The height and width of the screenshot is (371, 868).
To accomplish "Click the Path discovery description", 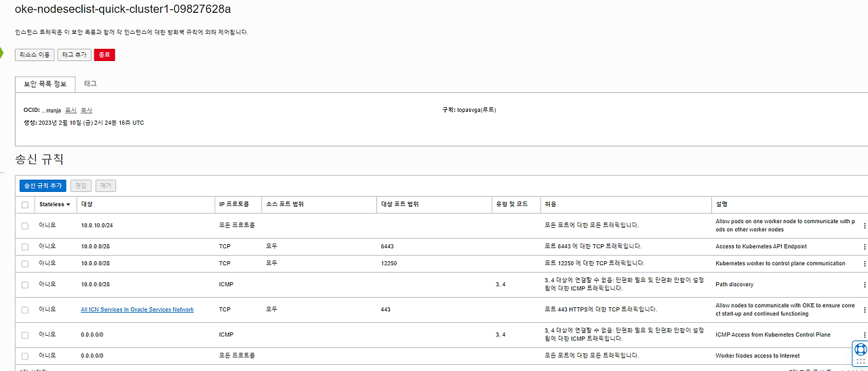I will 734,285.
